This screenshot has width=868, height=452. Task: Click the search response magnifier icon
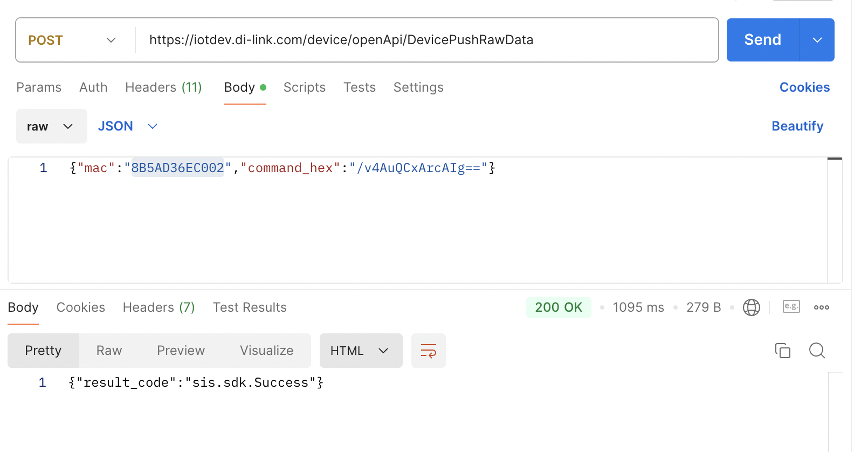[817, 351]
